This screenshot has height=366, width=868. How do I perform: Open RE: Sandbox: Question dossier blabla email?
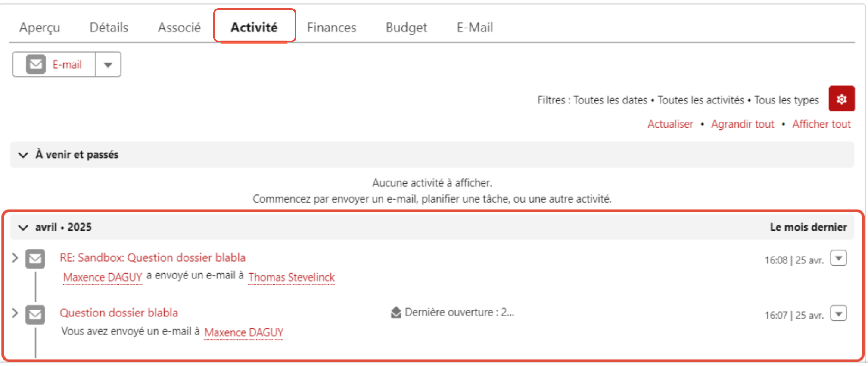pos(152,257)
